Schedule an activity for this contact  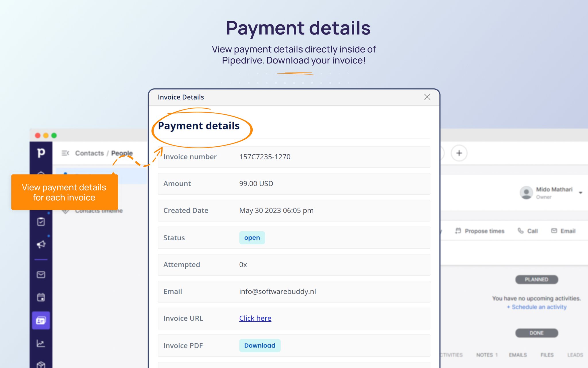(x=537, y=307)
